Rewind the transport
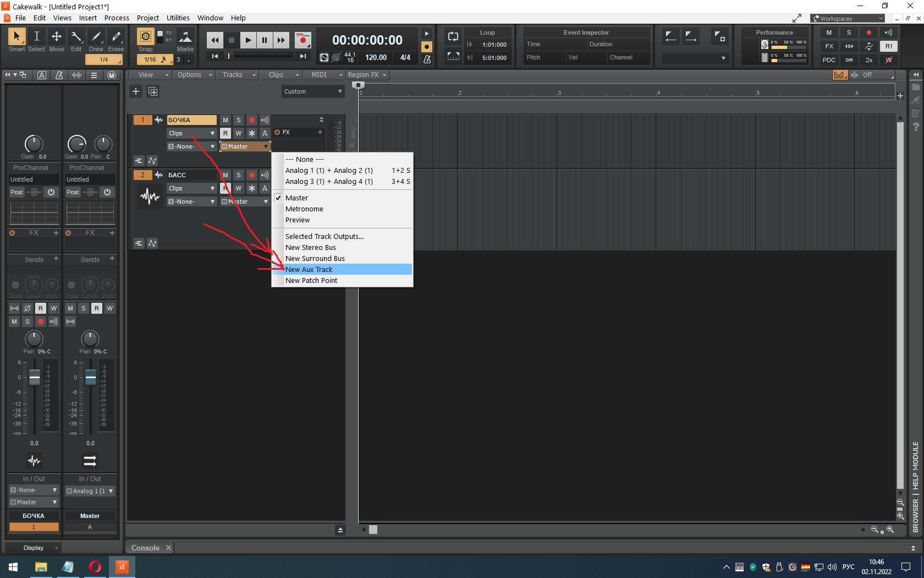Screen dimensions: 924x578 tap(215, 40)
